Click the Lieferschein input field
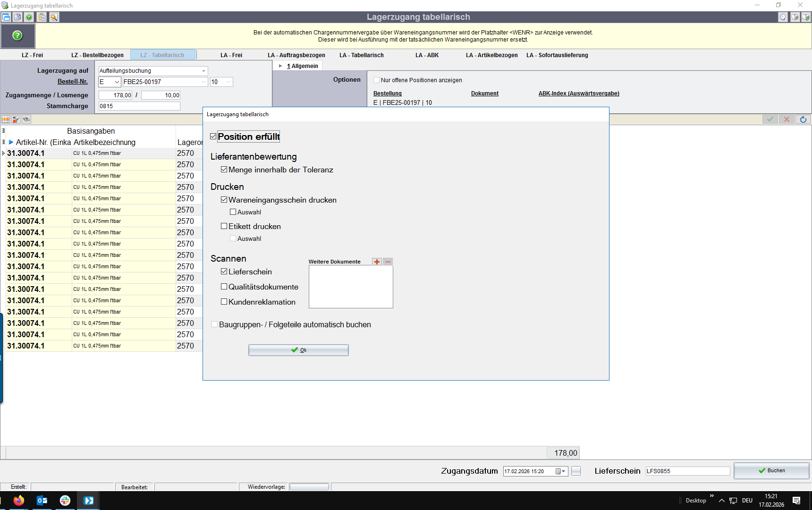The height and width of the screenshot is (510, 812). point(687,471)
